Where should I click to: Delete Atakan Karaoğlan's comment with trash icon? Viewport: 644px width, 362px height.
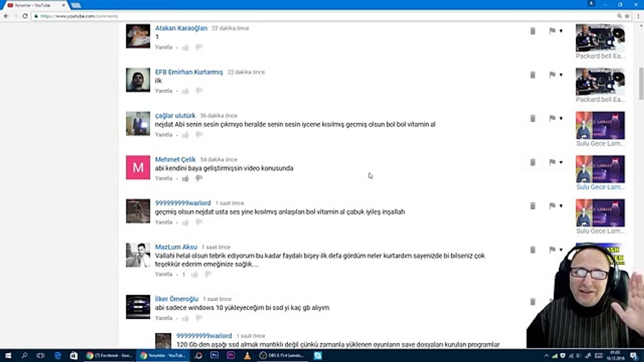point(533,31)
